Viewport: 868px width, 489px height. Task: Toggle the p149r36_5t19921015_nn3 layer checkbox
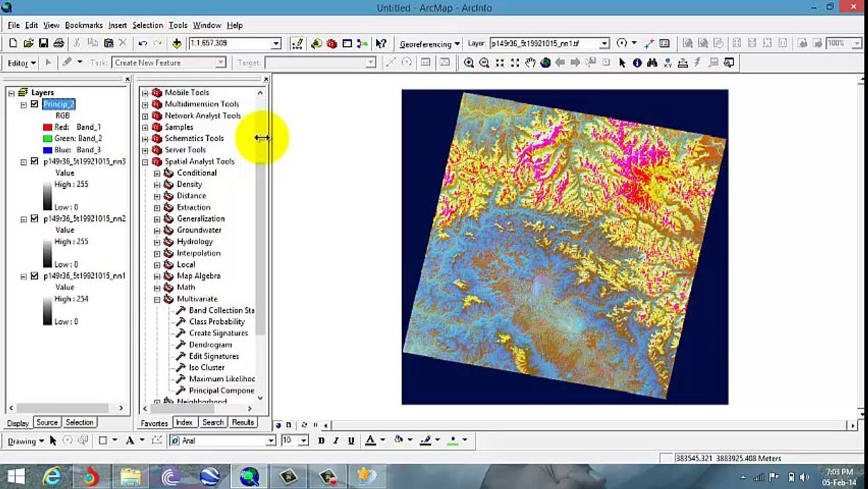tap(35, 162)
